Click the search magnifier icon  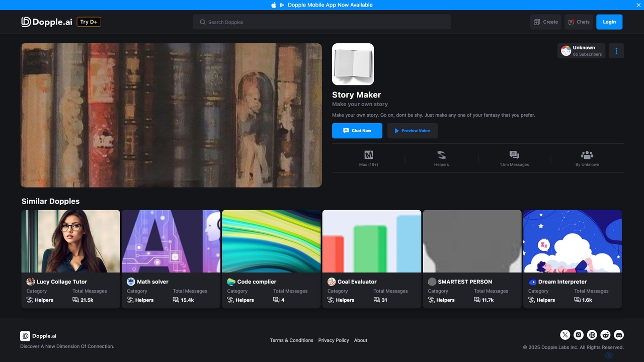(x=203, y=22)
